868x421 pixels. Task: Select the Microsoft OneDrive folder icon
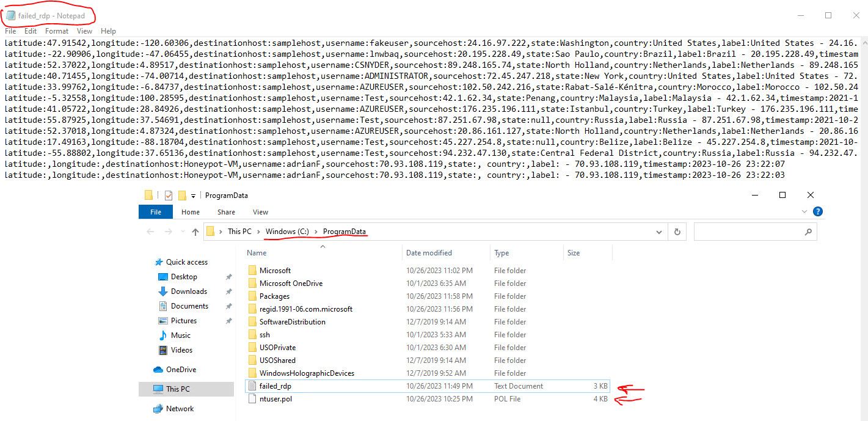point(253,284)
